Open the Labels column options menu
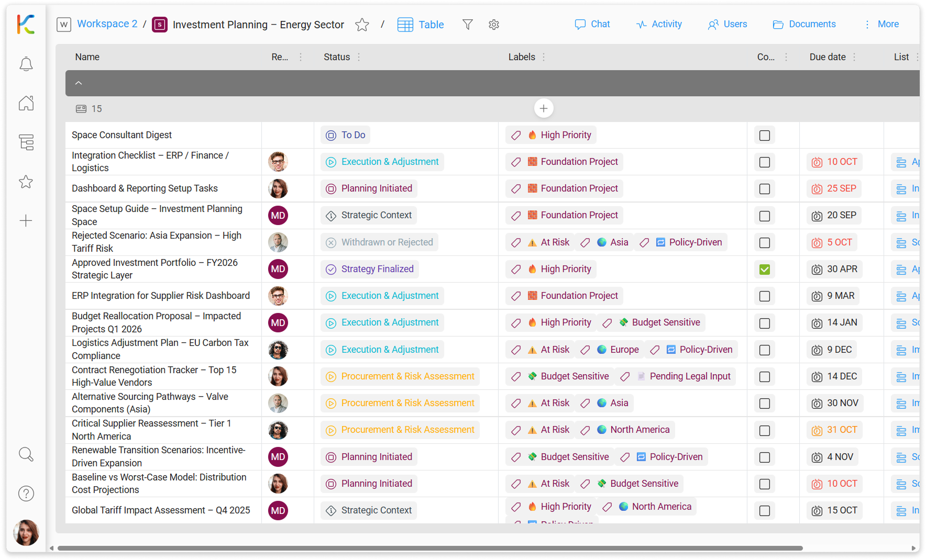926x560 pixels. [544, 57]
